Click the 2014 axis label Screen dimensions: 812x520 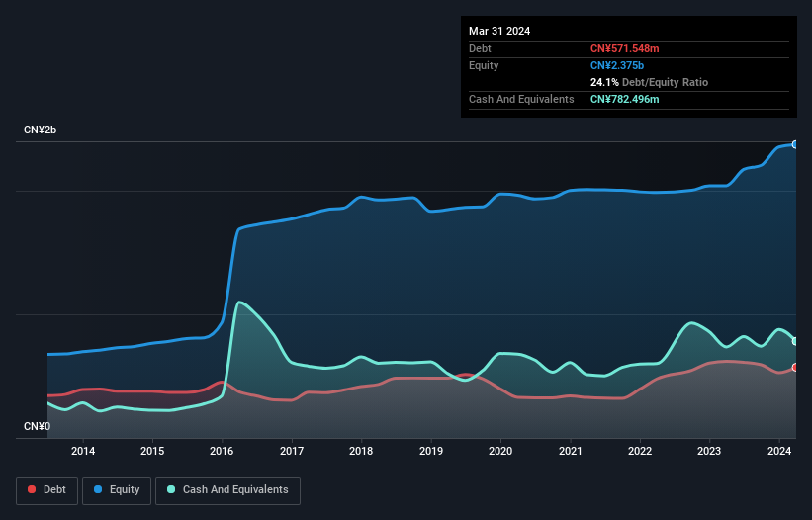point(83,451)
